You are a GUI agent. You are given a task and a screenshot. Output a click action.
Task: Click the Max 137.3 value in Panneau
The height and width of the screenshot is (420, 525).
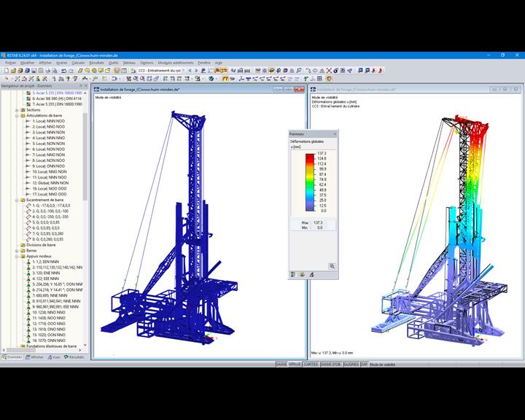[318, 222]
